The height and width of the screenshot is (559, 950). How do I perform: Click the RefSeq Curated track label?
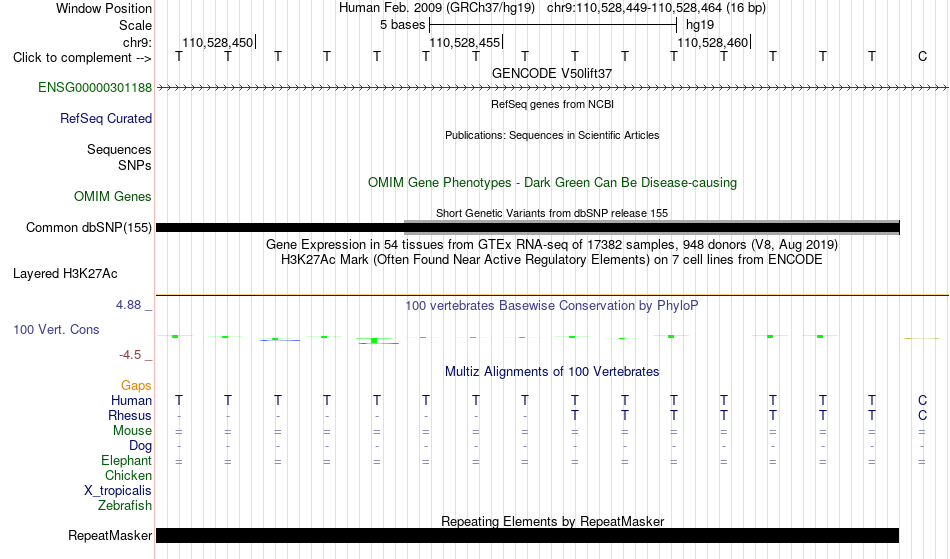(x=106, y=119)
